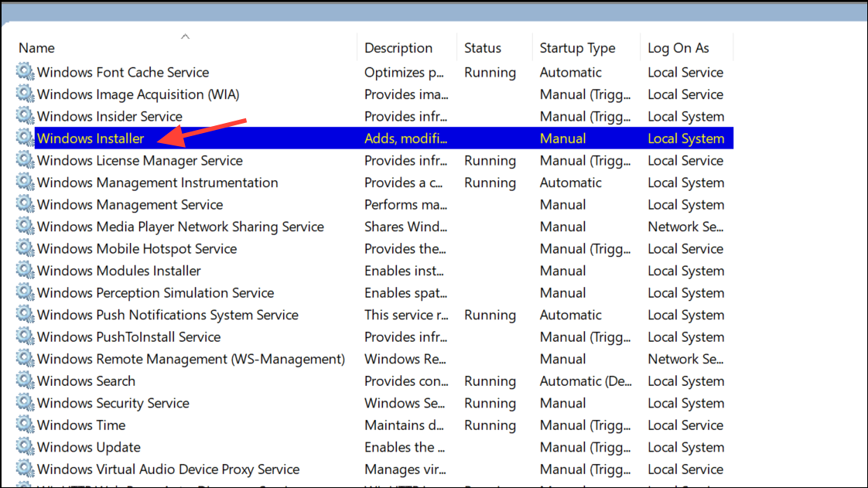
Task: Select Windows Image Acquisition (WIA) service name
Action: click(138, 94)
